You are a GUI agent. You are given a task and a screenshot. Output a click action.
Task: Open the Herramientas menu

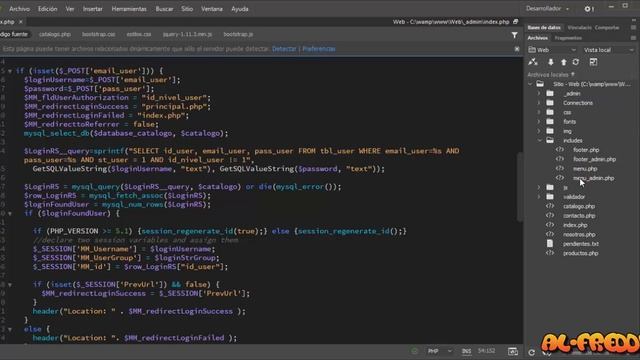tap(129, 9)
